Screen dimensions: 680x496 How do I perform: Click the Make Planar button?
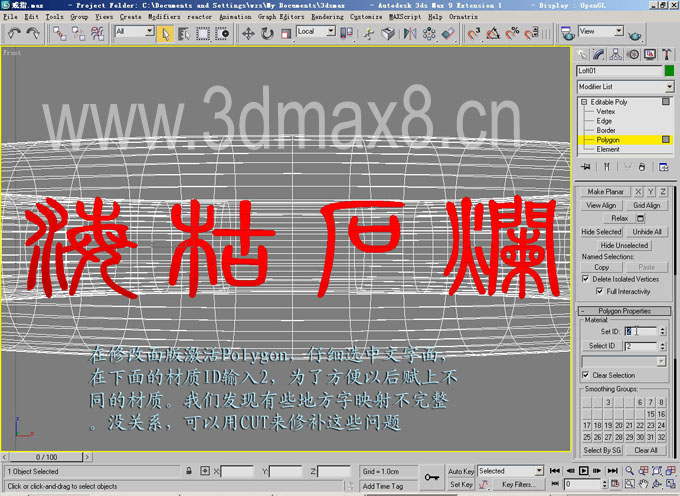pyautogui.click(x=605, y=192)
